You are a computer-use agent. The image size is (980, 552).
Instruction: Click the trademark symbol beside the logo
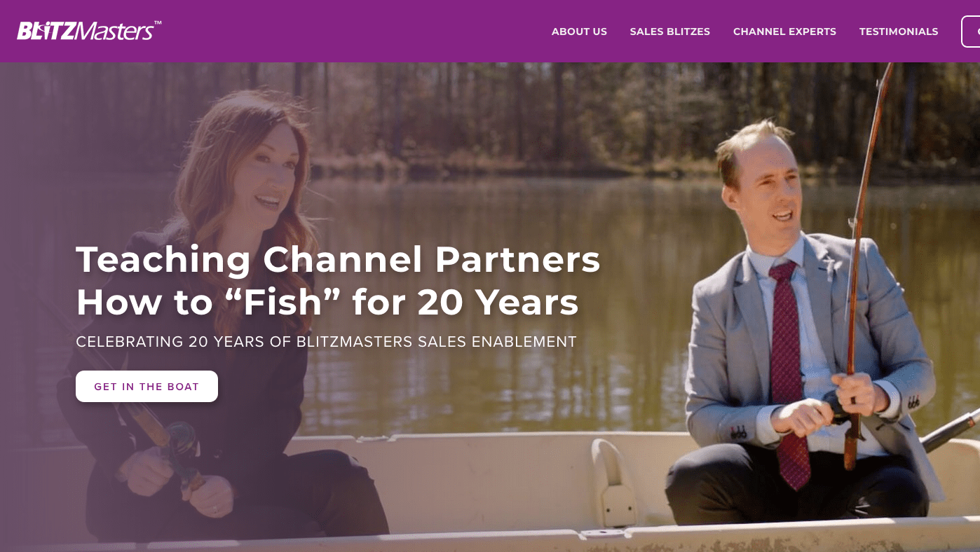pos(158,22)
